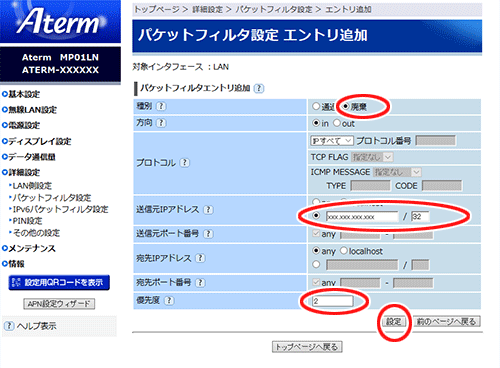
Task: Go to PIN設定 submenu
Action: coord(27,221)
